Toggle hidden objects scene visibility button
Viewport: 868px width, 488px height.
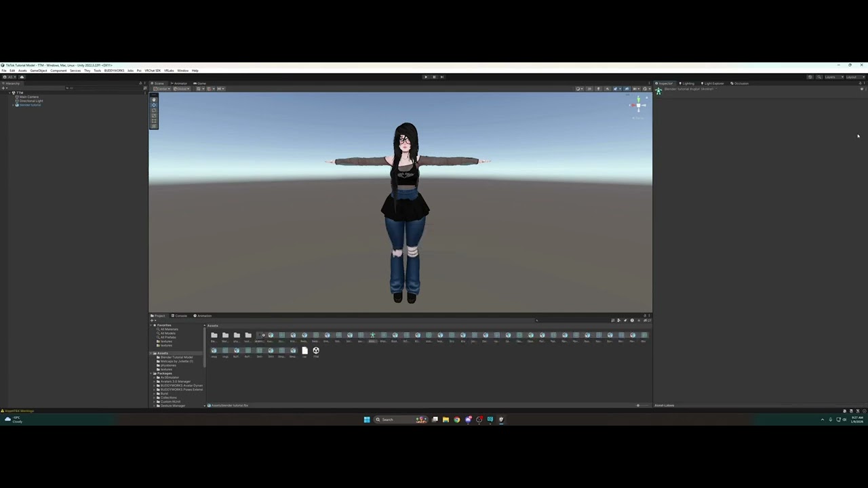(627, 89)
